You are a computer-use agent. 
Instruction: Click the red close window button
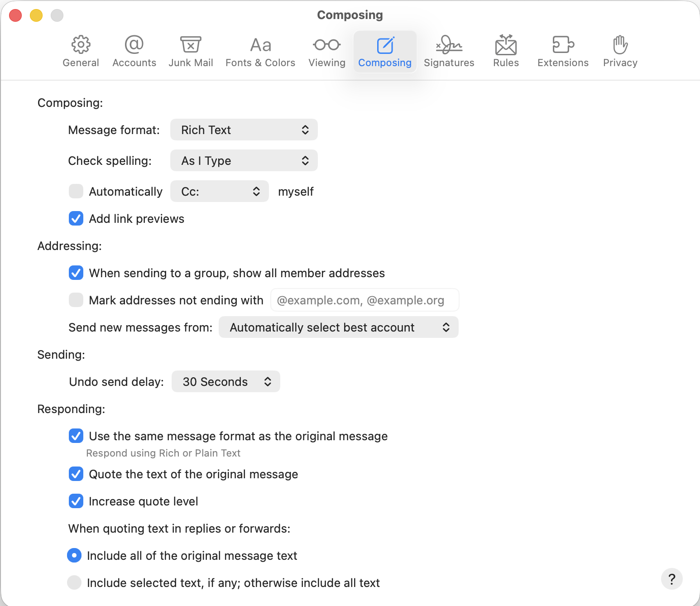(15, 15)
